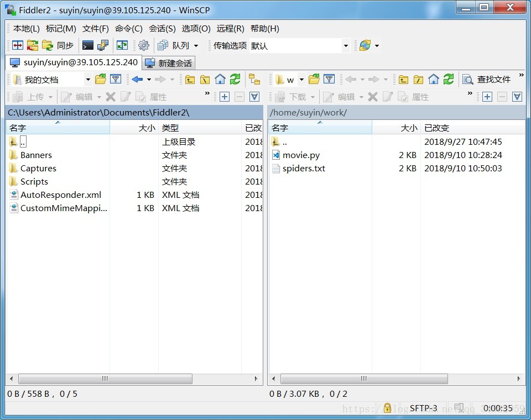The width and height of the screenshot is (531, 420).
Task: Click local panel filter icon
Action: [x=116, y=79]
